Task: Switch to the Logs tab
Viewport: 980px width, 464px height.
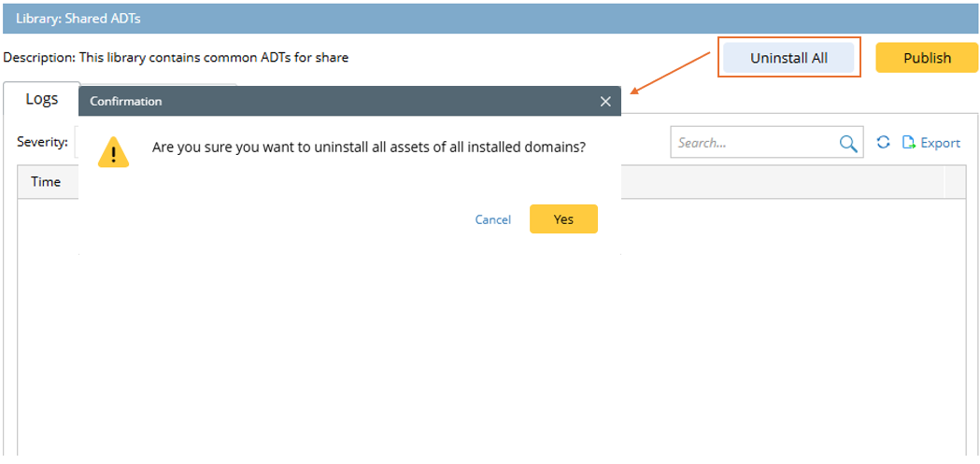Action: coord(41,99)
